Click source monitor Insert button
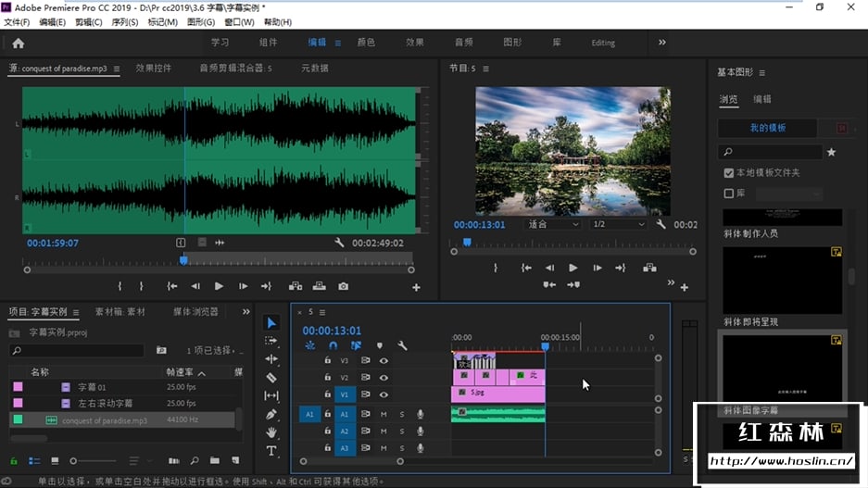Screen dimensions: 868x488 [x=296, y=286]
